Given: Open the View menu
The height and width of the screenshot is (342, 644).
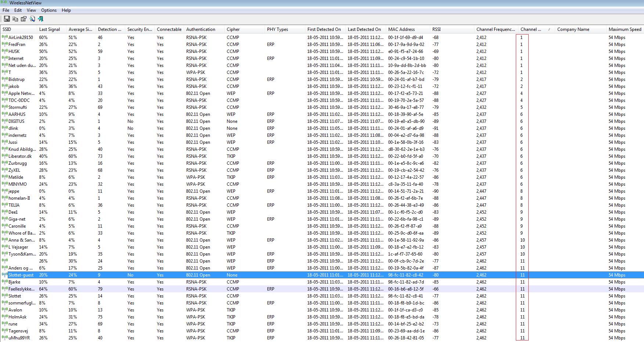Looking at the screenshot, I should click(32, 10).
